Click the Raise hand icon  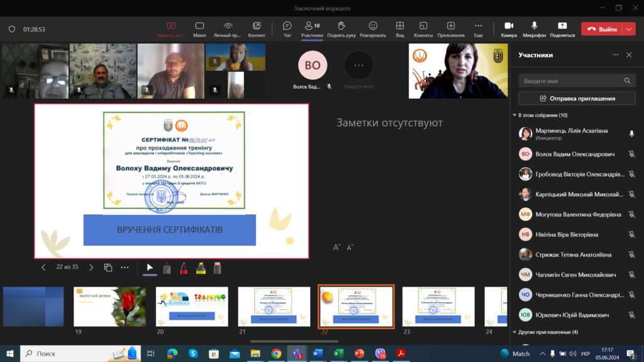(x=341, y=28)
